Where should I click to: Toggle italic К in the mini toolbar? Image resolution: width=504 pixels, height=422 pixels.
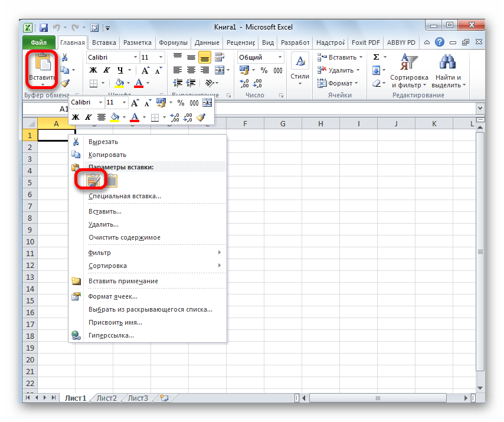(89, 117)
